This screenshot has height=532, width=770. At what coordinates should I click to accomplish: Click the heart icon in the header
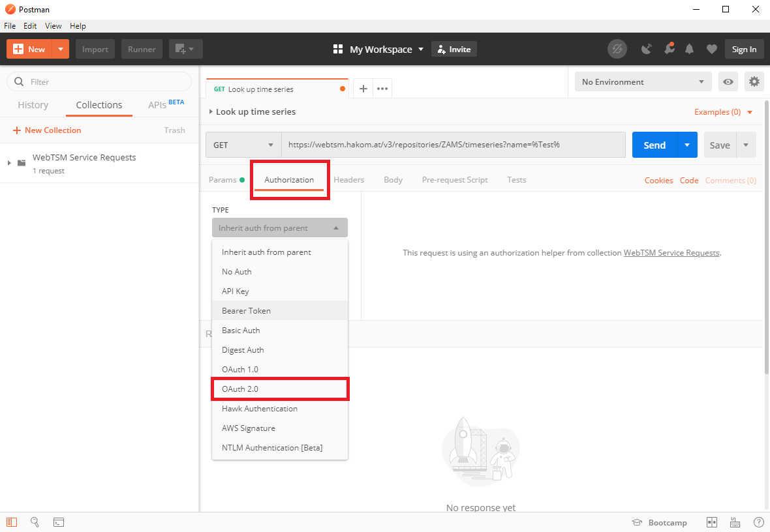(x=711, y=49)
